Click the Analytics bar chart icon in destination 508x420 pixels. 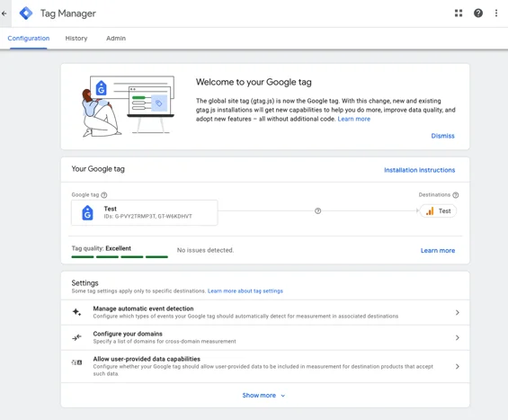pyautogui.click(x=430, y=211)
